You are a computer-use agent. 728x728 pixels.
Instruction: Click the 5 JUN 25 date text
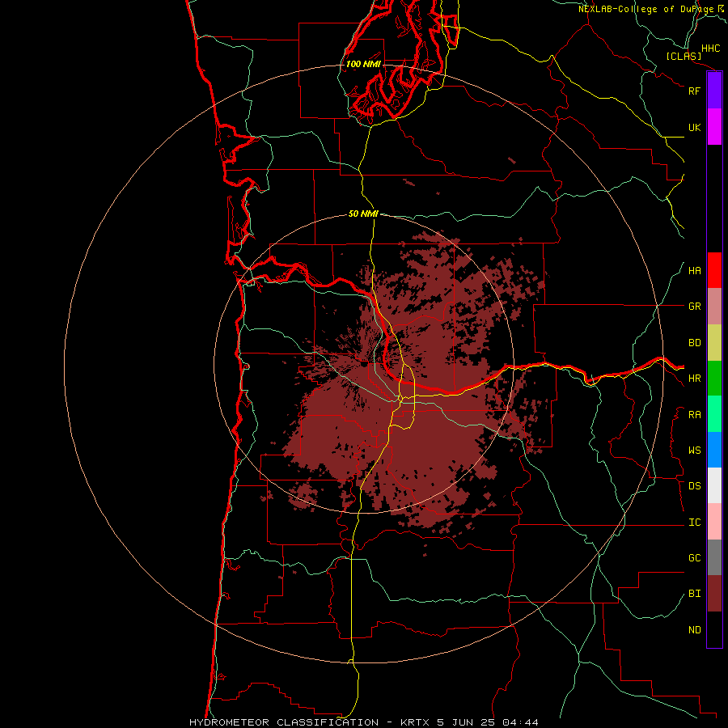[466, 722]
